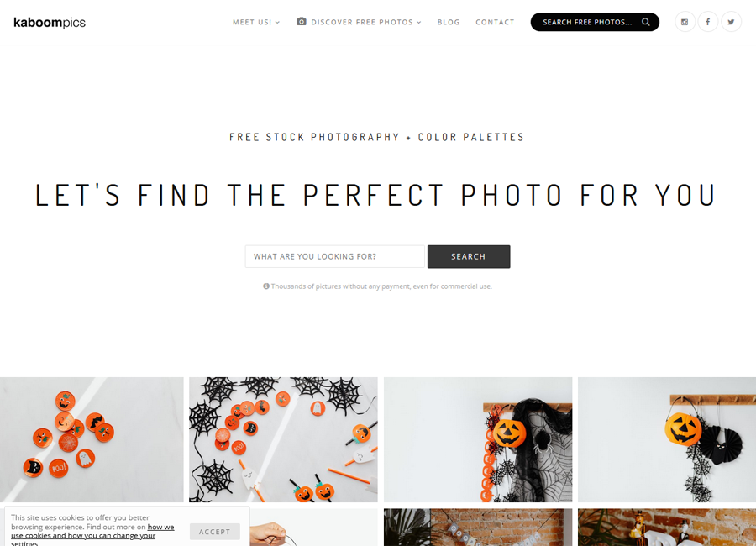Open the Blog page
The width and height of the screenshot is (756, 546).
[x=449, y=22]
